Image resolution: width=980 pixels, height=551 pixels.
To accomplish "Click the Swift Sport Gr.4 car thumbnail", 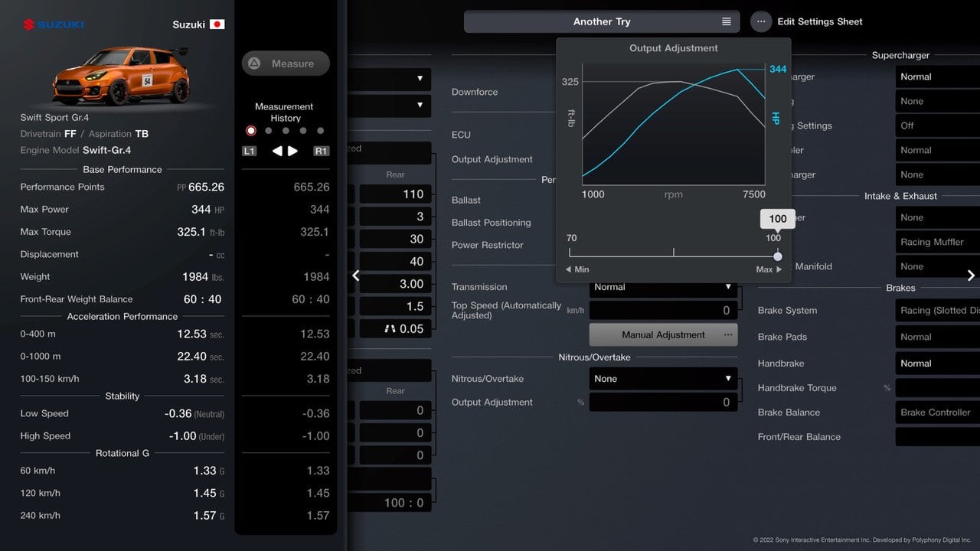I will [x=122, y=76].
